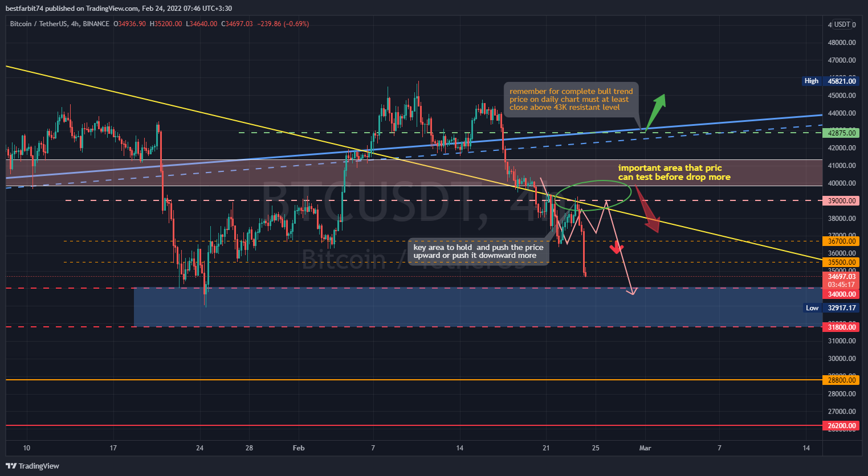Select the orange horizontal line at 28800

pyautogui.click(x=414, y=380)
